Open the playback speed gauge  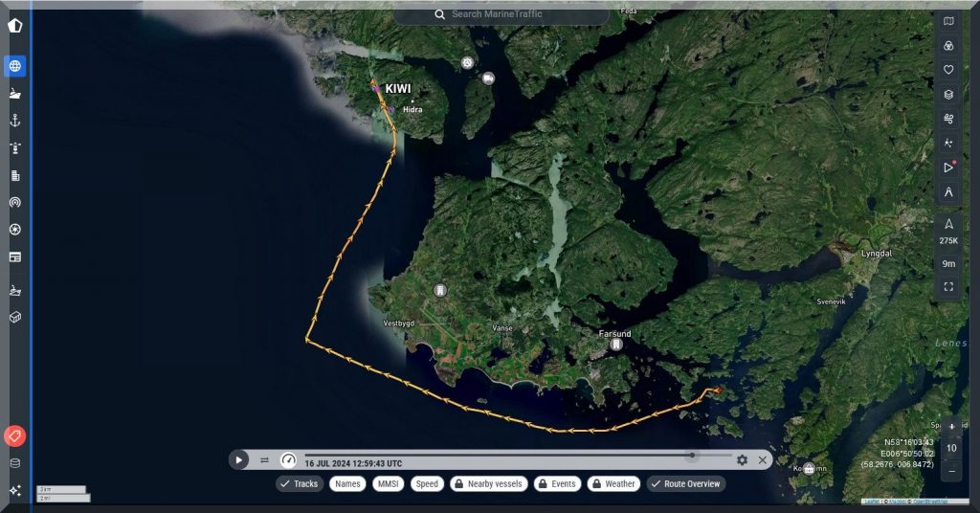click(x=288, y=460)
